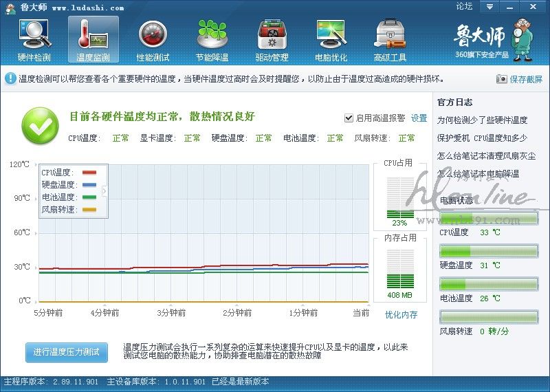
Task: Click the 优化内存 optimize memory link
Action: pyautogui.click(x=401, y=315)
